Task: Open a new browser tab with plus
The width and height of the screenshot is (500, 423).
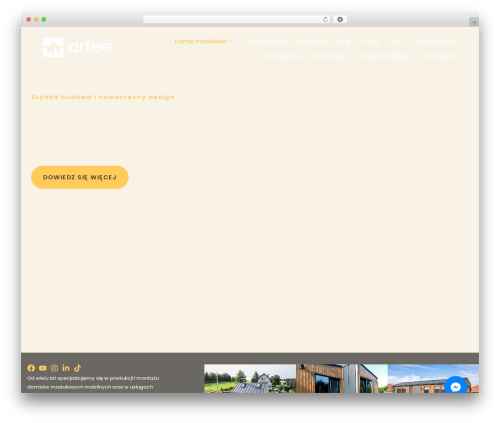Action: coord(474,22)
